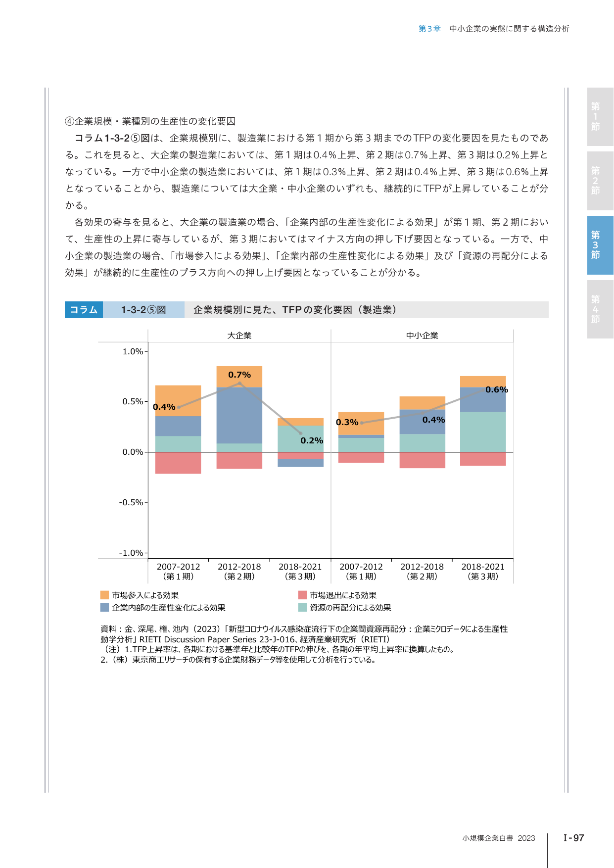Select the 第1節 side tab

point(600,117)
